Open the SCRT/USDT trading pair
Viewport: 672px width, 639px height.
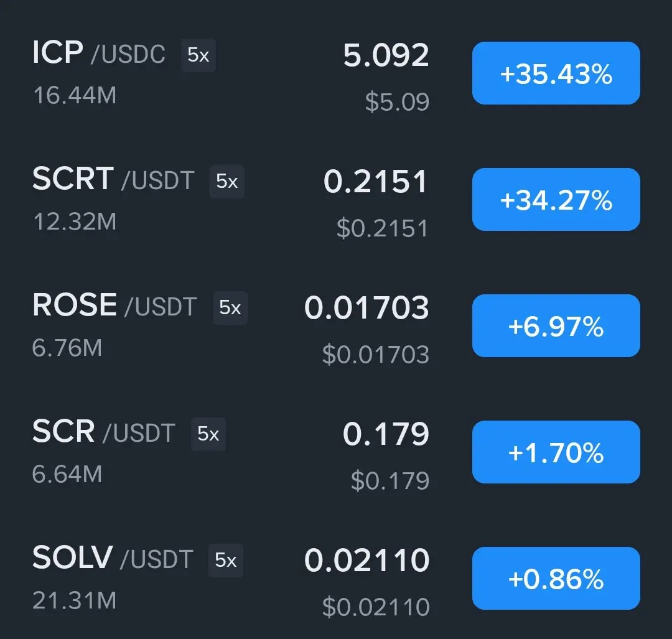pos(114,179)
